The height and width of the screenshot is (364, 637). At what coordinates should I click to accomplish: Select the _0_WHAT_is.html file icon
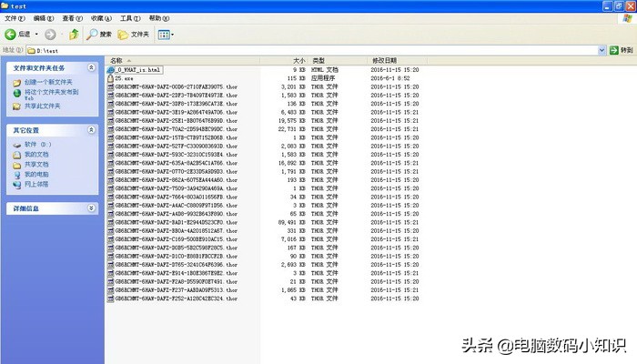pos(110,70)
